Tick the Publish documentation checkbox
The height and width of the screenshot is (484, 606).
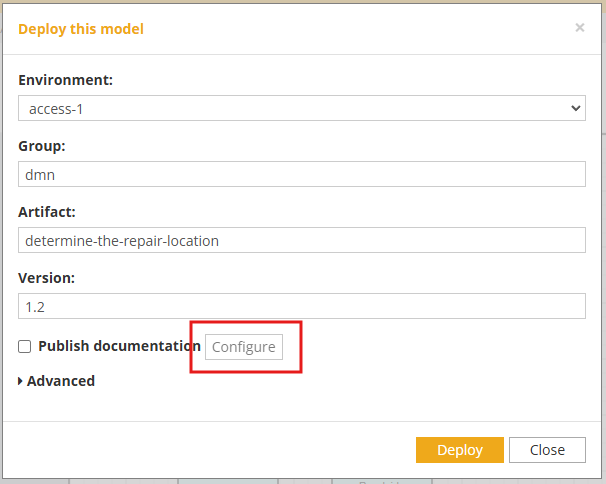coord(24,346)
